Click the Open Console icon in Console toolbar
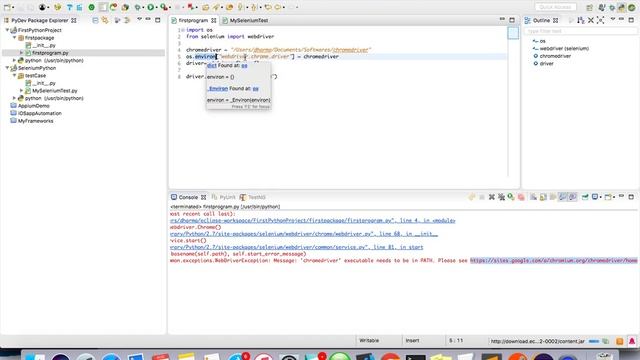 [x=608, y=197]
